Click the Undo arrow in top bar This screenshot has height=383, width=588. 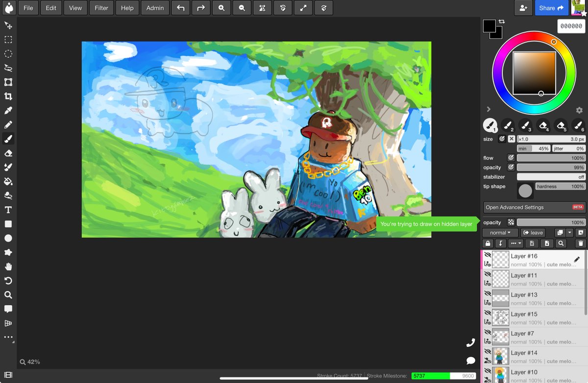coord(181,8)
